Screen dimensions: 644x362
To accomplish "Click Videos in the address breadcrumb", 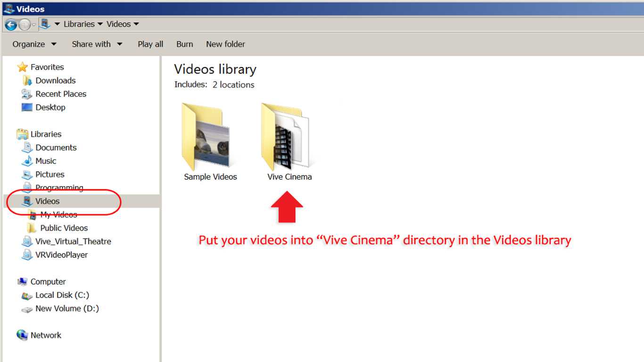I will pyautogui.click(x=118, y=24).
